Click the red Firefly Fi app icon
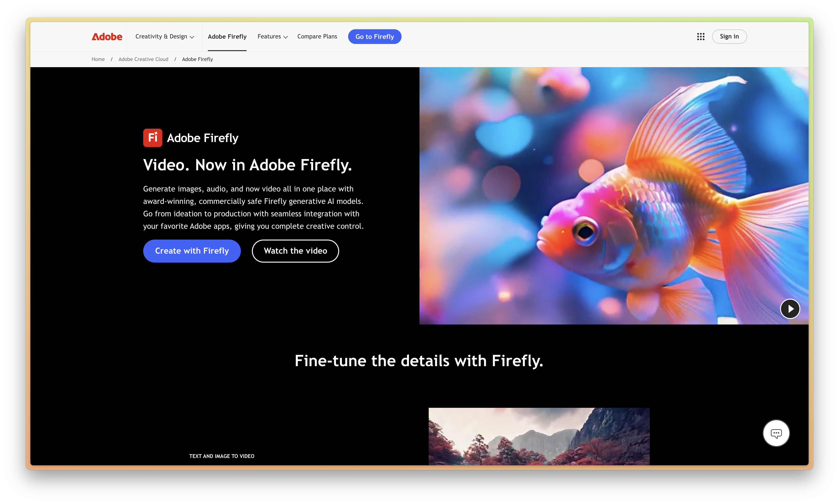This screenshot has width=839, height=504. tap(152, 138)
